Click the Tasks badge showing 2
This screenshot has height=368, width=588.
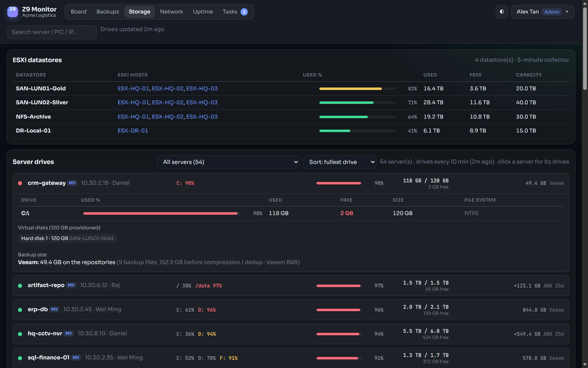coord(244,12)
